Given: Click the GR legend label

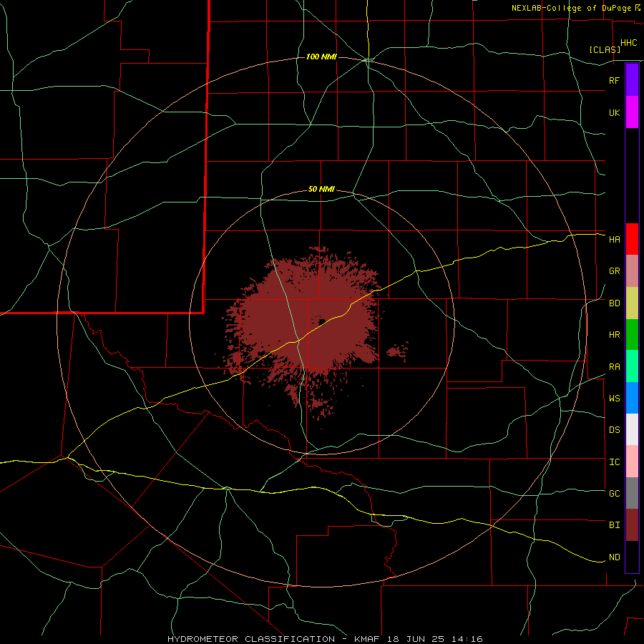Looking at the screenshot, I should (614, 271).
